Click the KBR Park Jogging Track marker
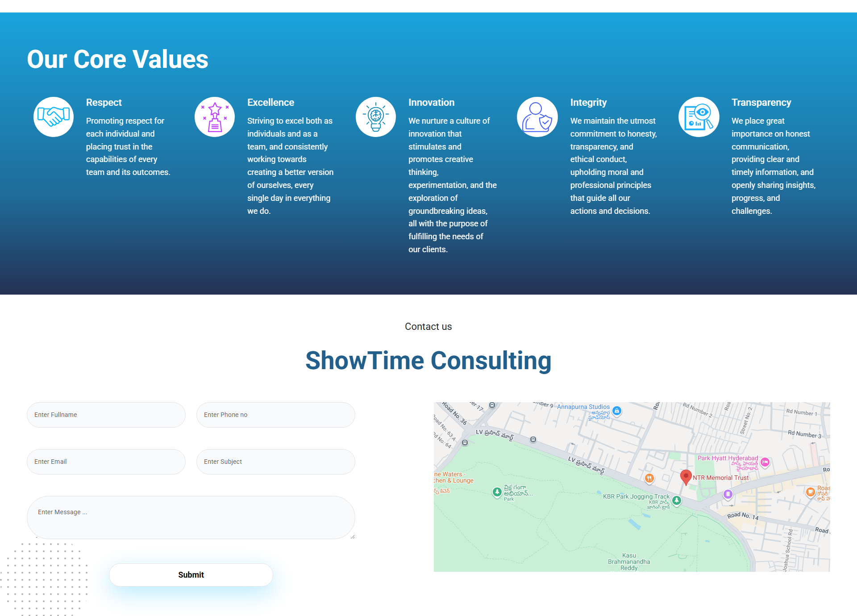This screenshot has width=857, height=616. click(x=677, y=500)
